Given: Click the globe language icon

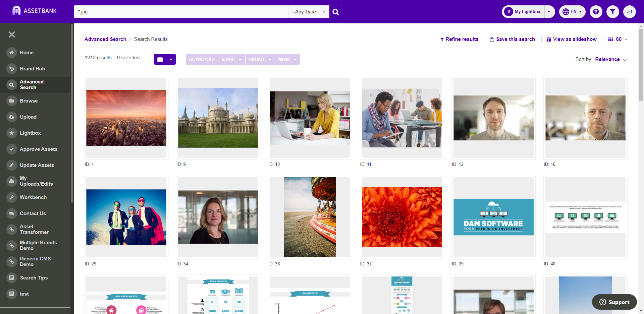Looking at the screenshot, I should (566, 12).
